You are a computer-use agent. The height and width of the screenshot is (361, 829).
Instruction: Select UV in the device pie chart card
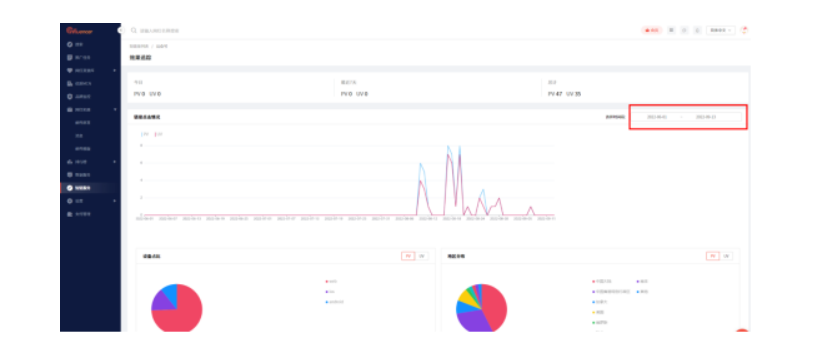(421, 256)
